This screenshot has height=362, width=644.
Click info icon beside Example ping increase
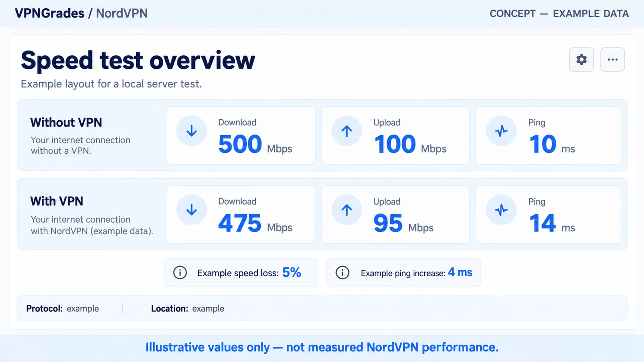(x=342, y=273)
